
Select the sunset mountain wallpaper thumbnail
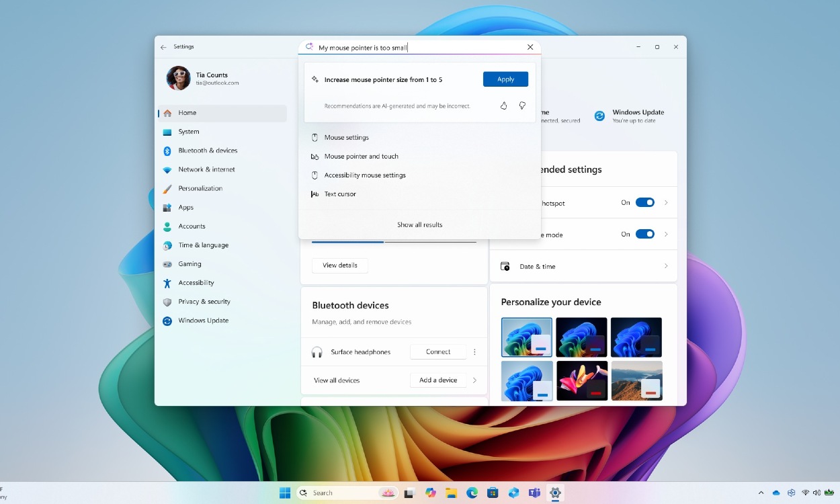(636, 381)
